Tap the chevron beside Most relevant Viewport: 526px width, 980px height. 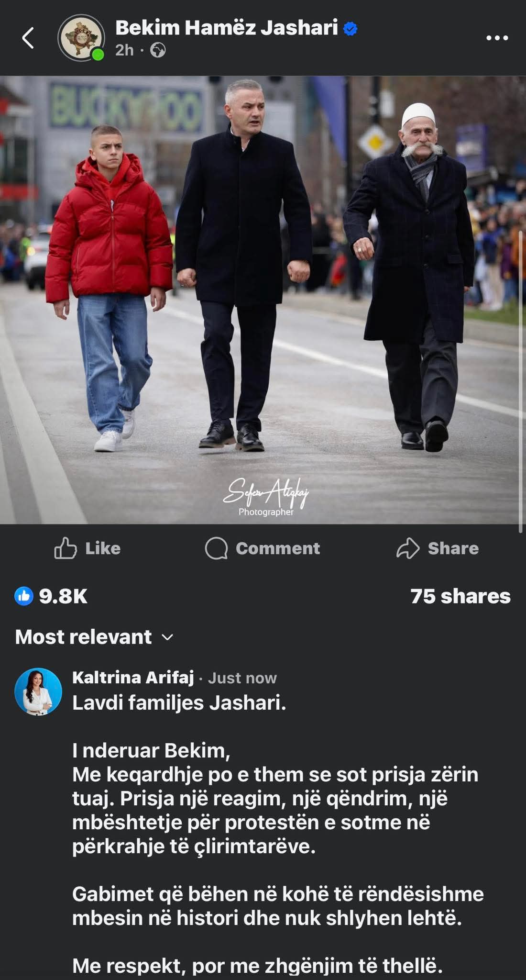[x=167, y=637]
